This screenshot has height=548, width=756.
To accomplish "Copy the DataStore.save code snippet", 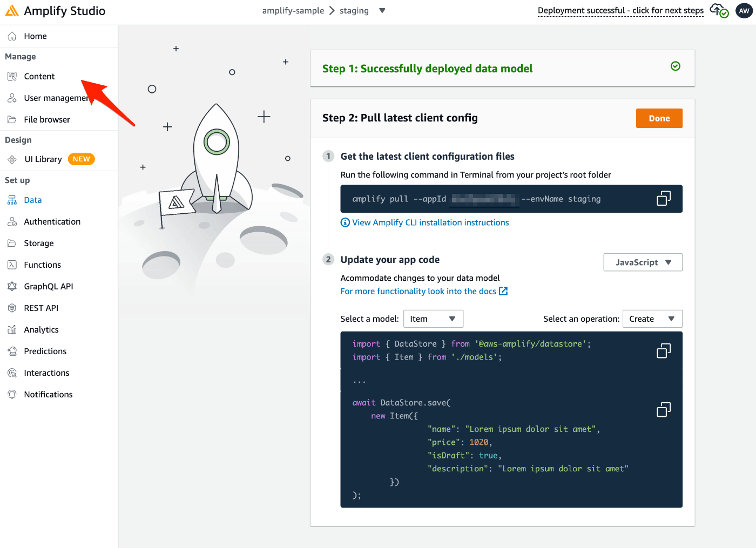I will click(664, 410).
